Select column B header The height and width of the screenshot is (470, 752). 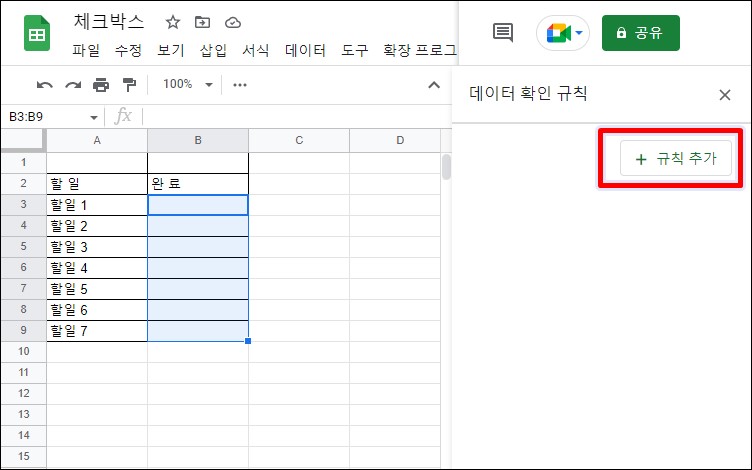pyautogui.click(x=198, y=140)
